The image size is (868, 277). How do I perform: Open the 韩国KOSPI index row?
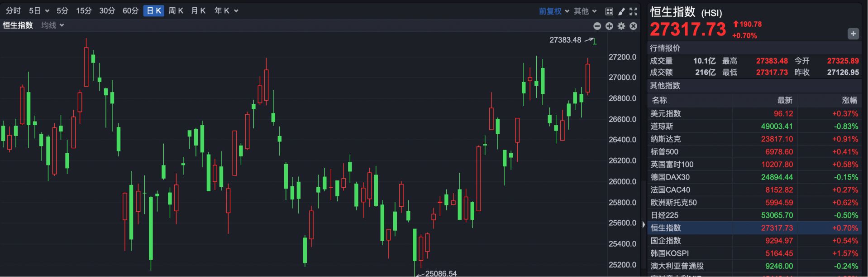(x=754, y=253)
